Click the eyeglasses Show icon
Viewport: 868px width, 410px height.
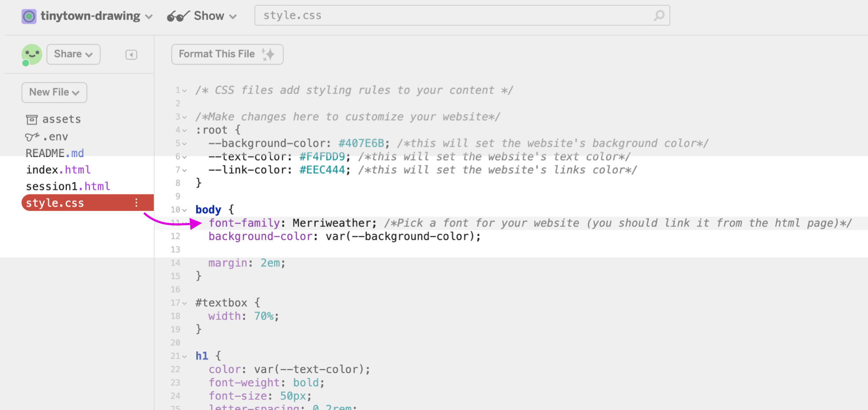pos(176,15)
